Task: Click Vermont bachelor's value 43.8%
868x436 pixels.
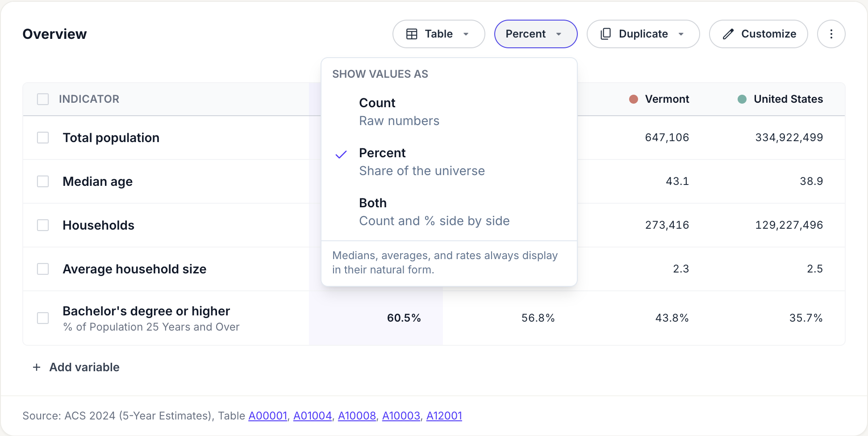Action: point(672,318)
